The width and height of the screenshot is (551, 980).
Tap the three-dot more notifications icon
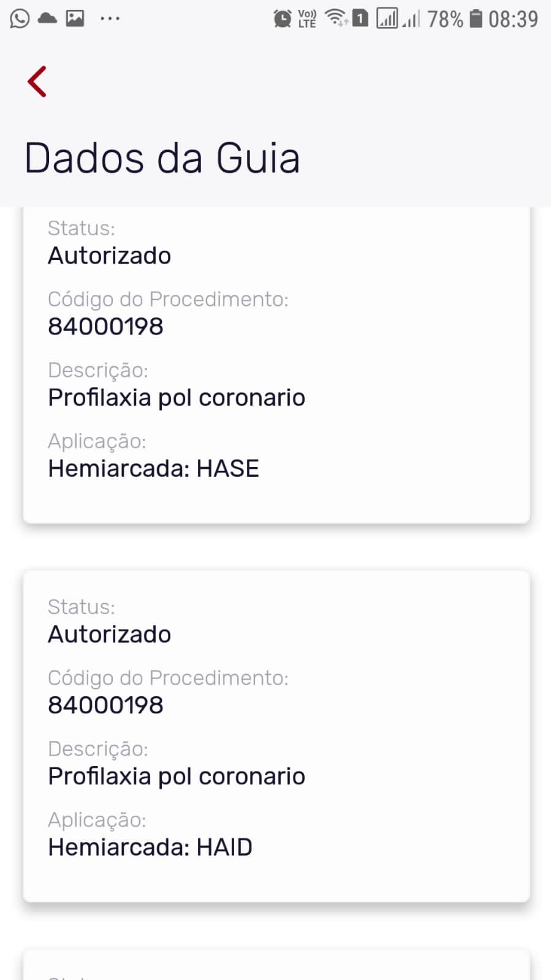pos(110,18)
